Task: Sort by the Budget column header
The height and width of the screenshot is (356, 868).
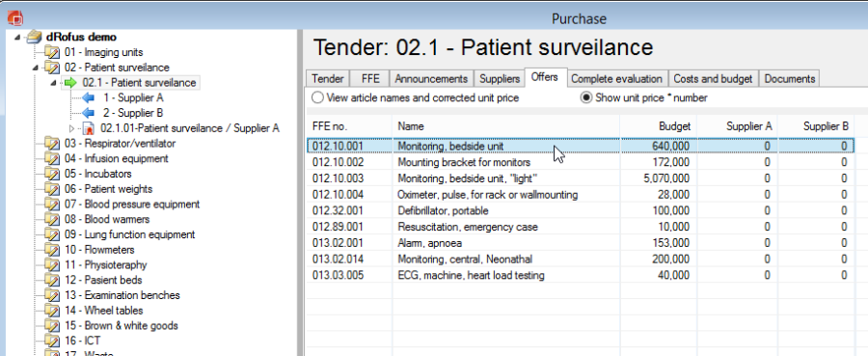Action: coord(658,126)
